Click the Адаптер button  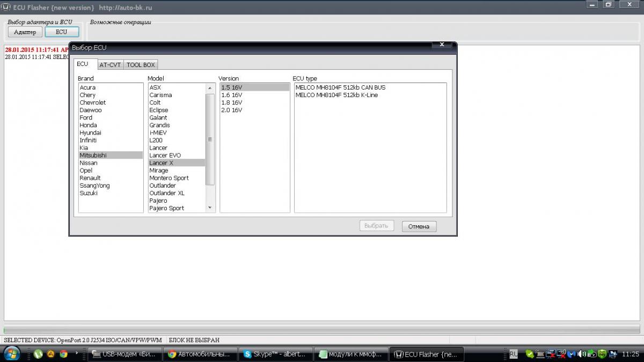pos(25,32)
